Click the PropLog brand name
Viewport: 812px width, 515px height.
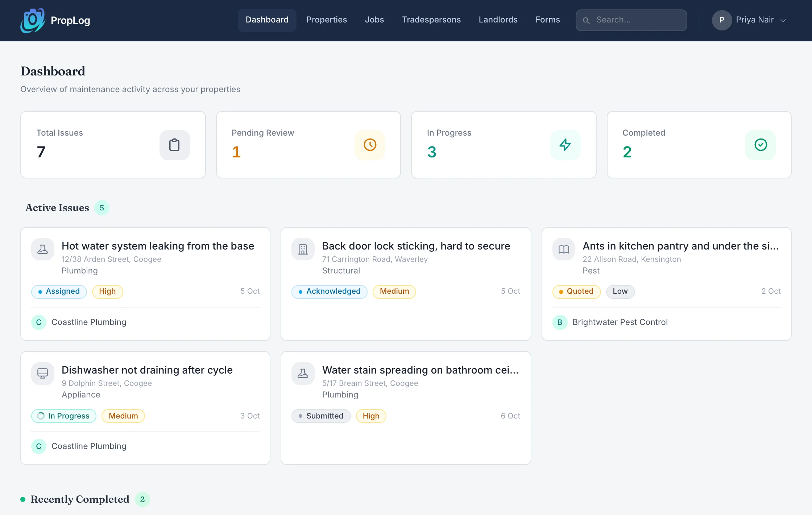pos(70,20)
